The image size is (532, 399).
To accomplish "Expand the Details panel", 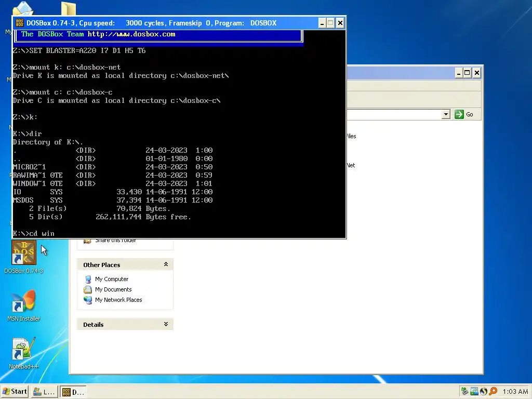I will coord(166,324).
